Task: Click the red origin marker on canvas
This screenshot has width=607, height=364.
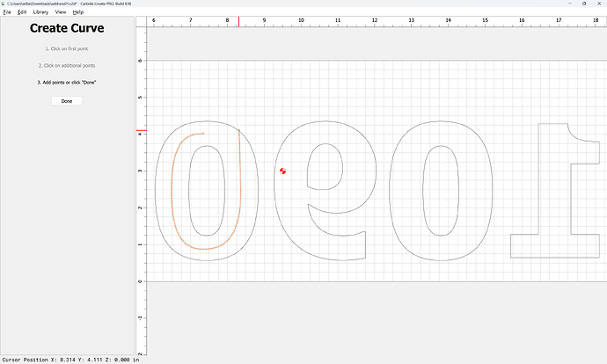Action: point(282,171)
